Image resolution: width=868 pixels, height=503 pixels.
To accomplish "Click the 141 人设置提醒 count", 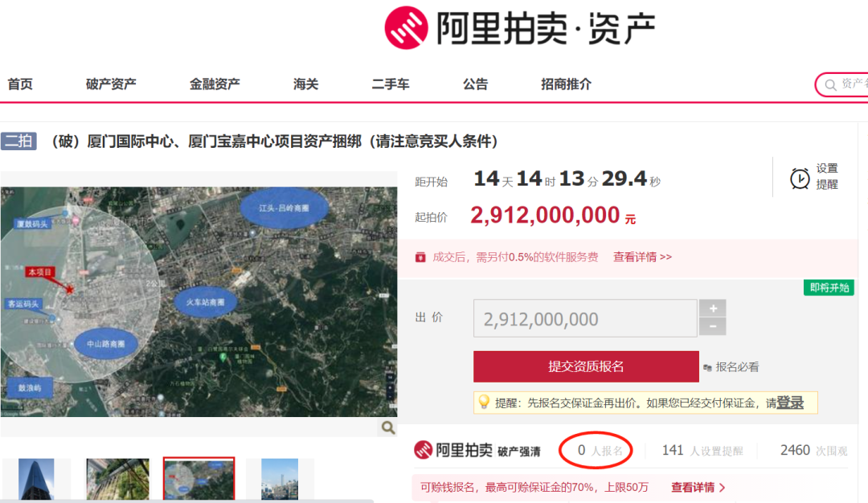I will 702,451.
